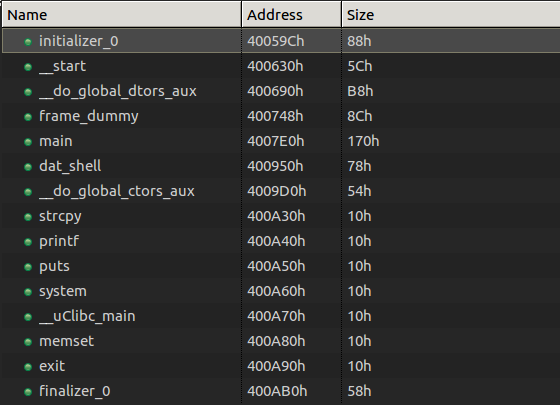
Task: Click green icon next to system function
Action: [x=28, y=292]
